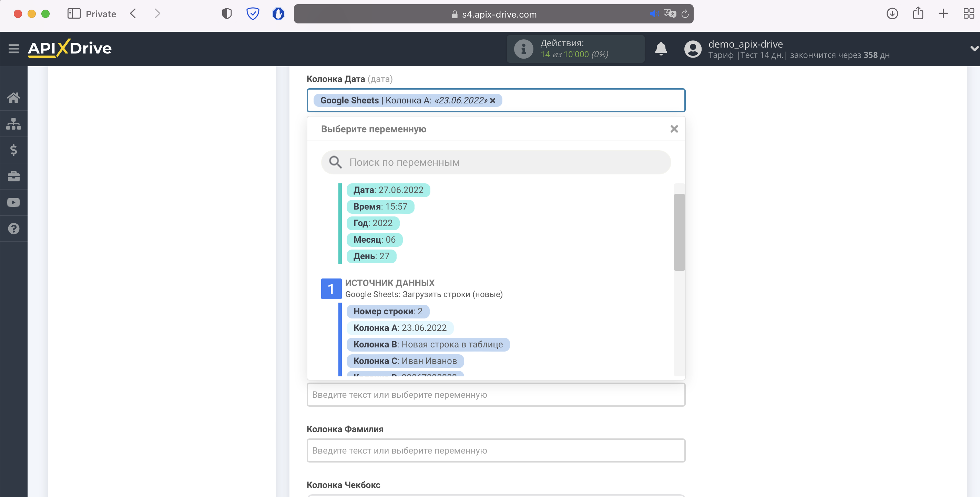The image size is (980, 497).
Task: Show Safari tab overview grid
Action: point(969,14)
